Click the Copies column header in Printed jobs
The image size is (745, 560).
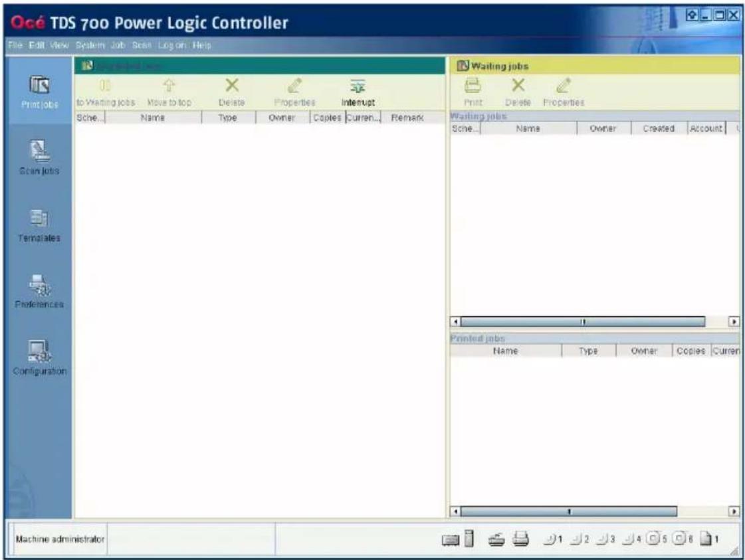tap(691, 351)
